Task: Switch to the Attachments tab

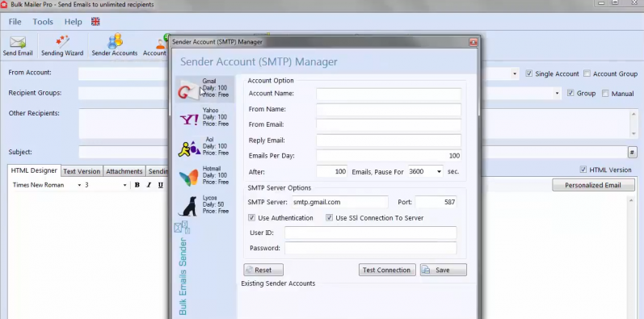Action: point(124,171)
